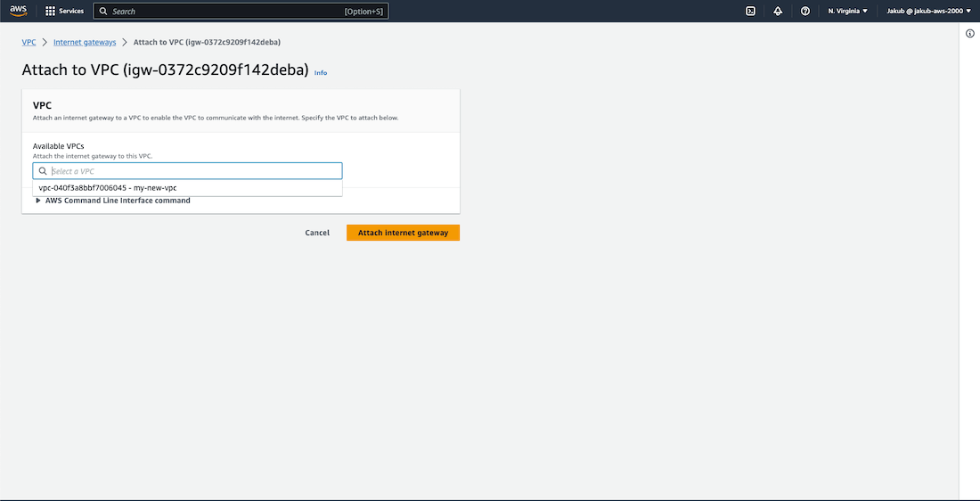Click the magnifier icon in top search bar
This screenshot has height=501, width=980.
pyautogui.click(x=103, y=12)
